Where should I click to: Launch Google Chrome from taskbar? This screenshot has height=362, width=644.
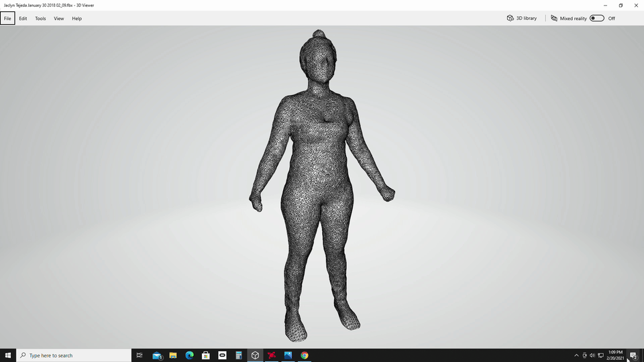[305, 355]
